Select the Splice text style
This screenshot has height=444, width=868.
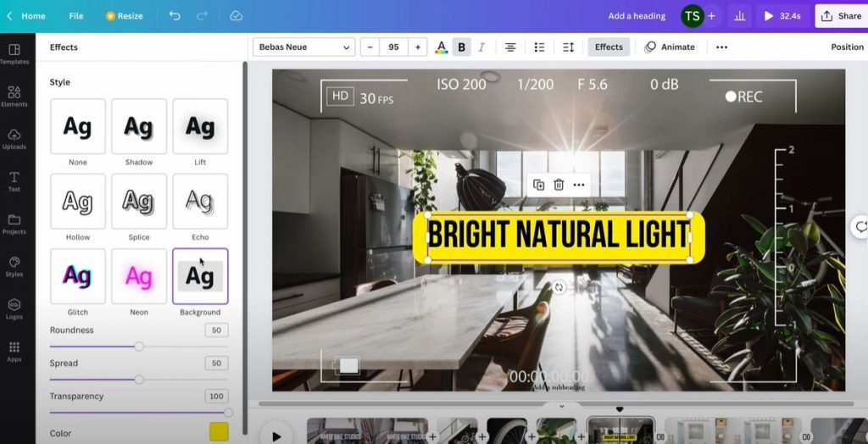pos(139,201)
